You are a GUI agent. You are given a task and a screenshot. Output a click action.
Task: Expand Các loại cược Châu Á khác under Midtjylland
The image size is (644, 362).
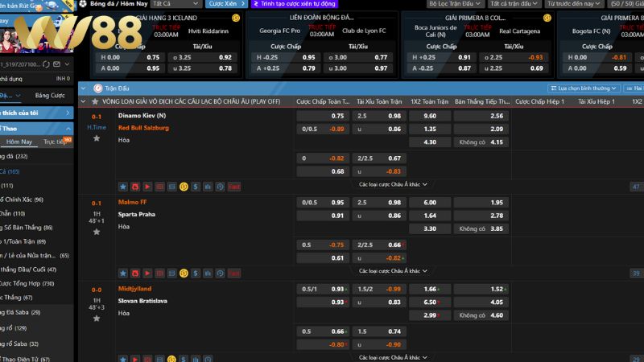393,357
